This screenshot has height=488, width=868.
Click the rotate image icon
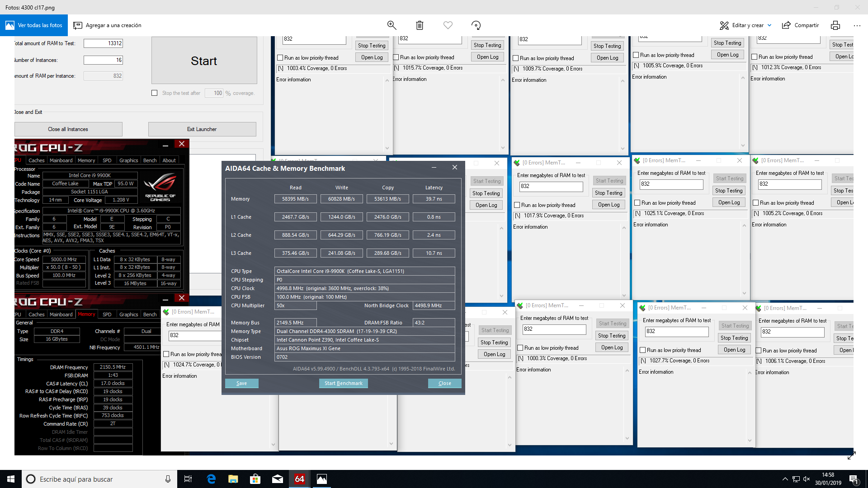pos(476,25)
